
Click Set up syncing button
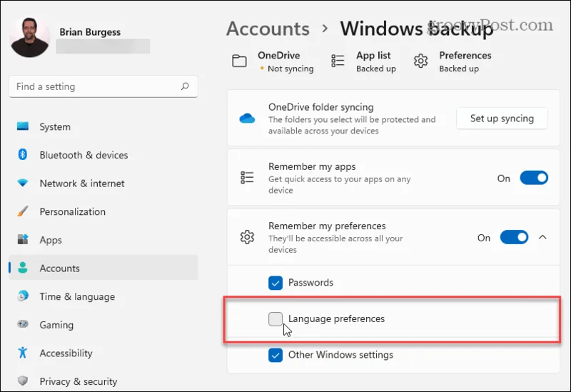(x=502, y=119)
